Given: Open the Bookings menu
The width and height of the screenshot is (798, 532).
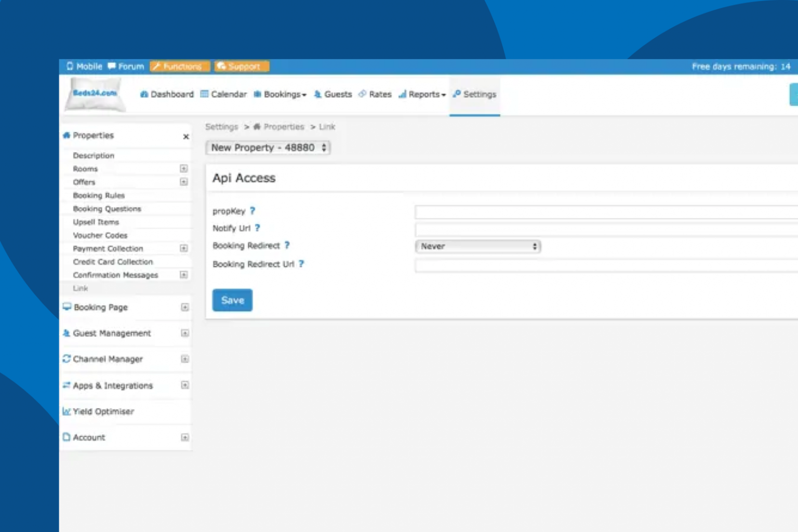Looking at the screenshot, I should 281,94.
